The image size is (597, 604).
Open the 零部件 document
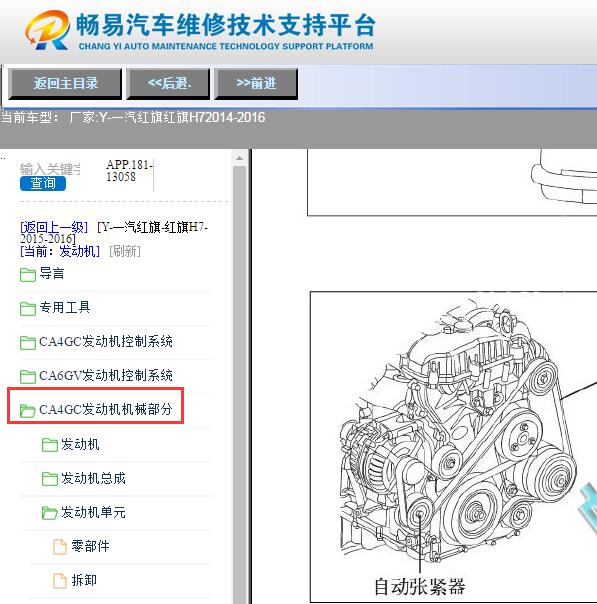(90, 546)
